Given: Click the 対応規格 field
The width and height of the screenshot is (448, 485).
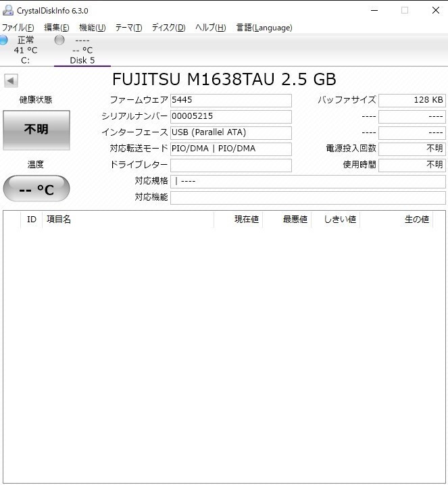Looking at the screenshot, I should pyautogui.click(x=308, y=181).
